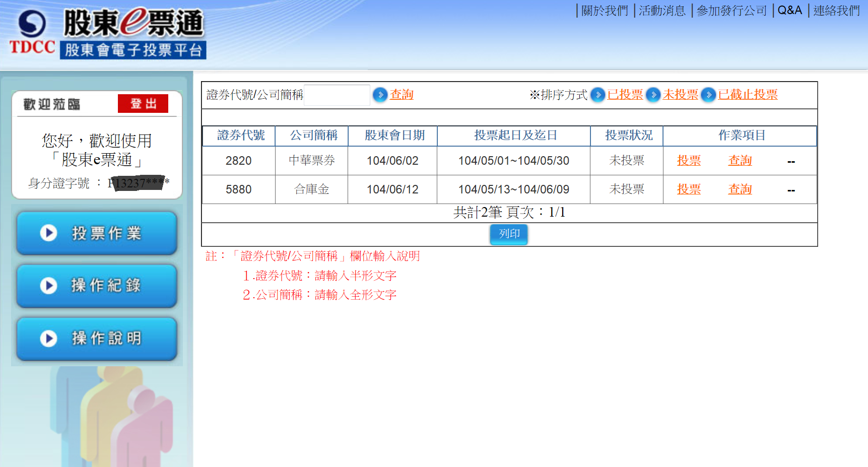Click the blue arrow icon beside 查詢 search link
Image resolution: width=868 pixels, height=467 pixels.
pyautogui.click(x=380, y=95)
